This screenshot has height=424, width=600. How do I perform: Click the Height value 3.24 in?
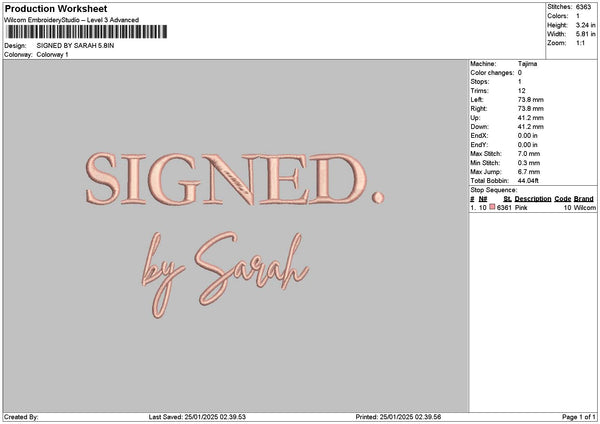tap(585, 25)
